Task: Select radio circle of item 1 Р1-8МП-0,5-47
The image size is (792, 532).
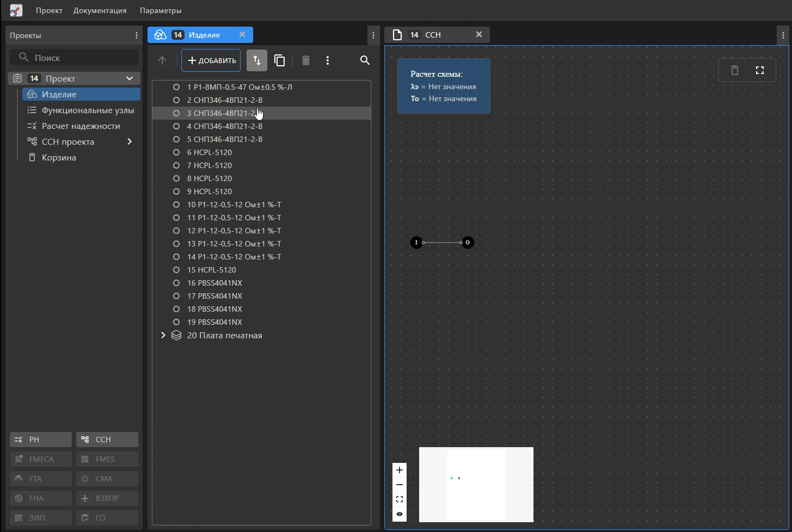Action: point(176,87)
